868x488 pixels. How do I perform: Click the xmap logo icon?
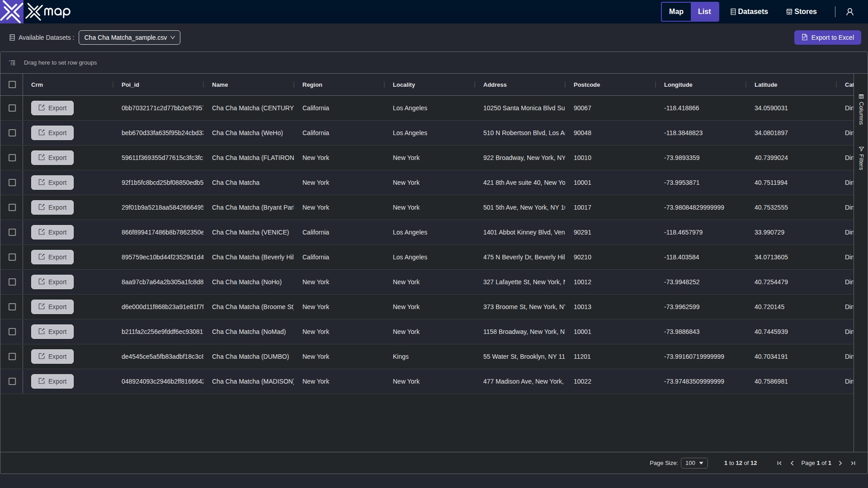11,12
